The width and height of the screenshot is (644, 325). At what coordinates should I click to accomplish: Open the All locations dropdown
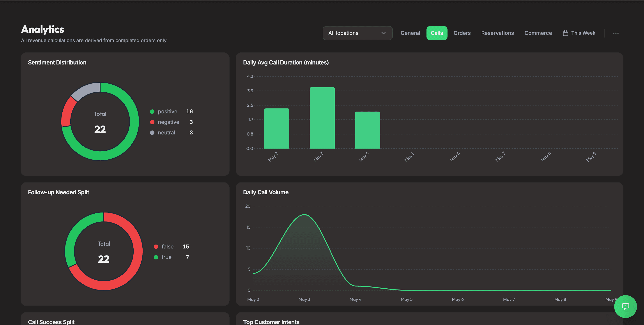pos(357,33)
